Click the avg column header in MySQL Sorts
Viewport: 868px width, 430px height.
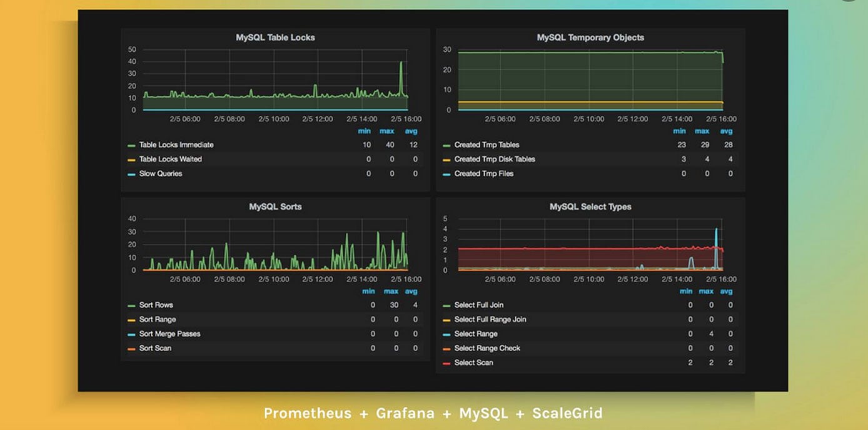pos(411,291)
